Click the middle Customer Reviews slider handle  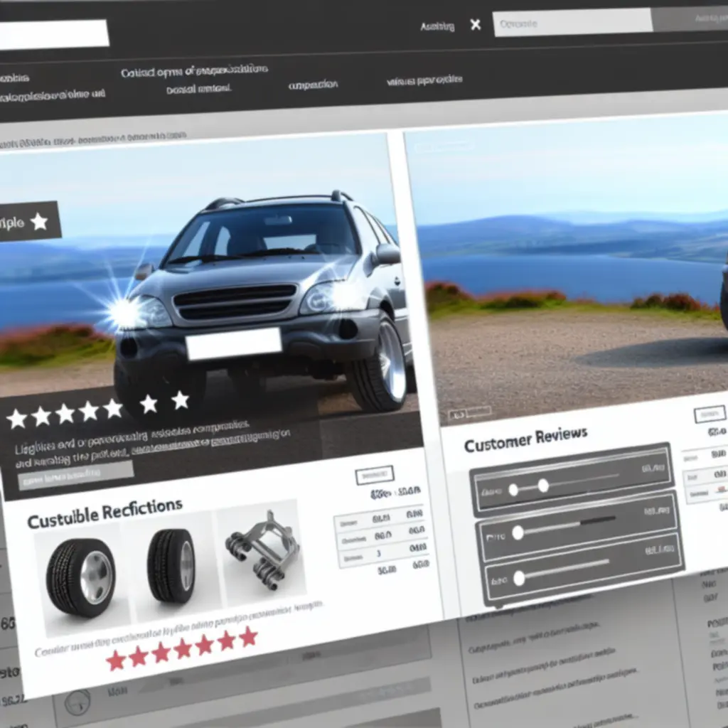click(x=518, y=532)
